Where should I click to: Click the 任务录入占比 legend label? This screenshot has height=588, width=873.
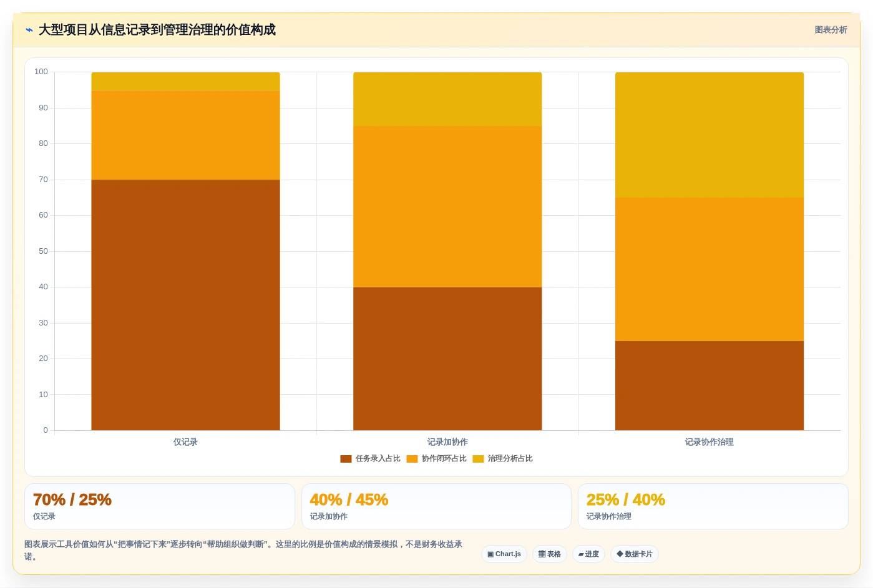coord(378,459)
